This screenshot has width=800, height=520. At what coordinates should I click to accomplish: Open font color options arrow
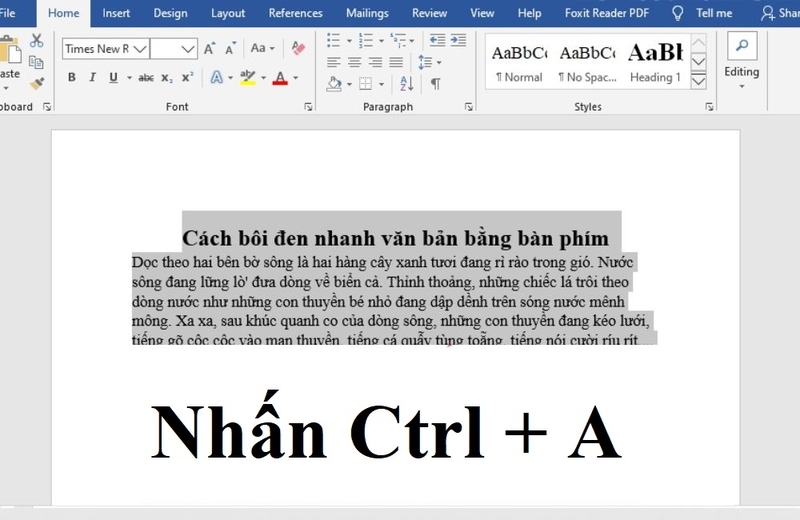pyautogui.click(x=295, y=78)
